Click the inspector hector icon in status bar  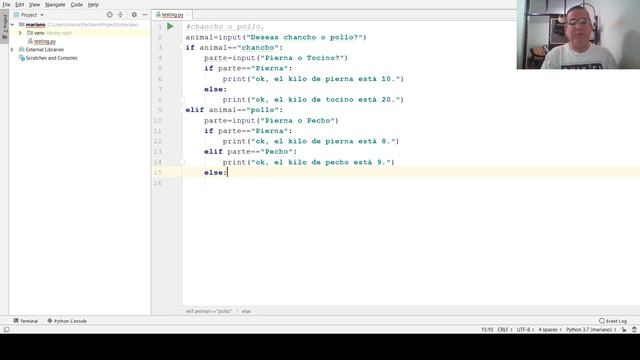(x=634, y=329)
